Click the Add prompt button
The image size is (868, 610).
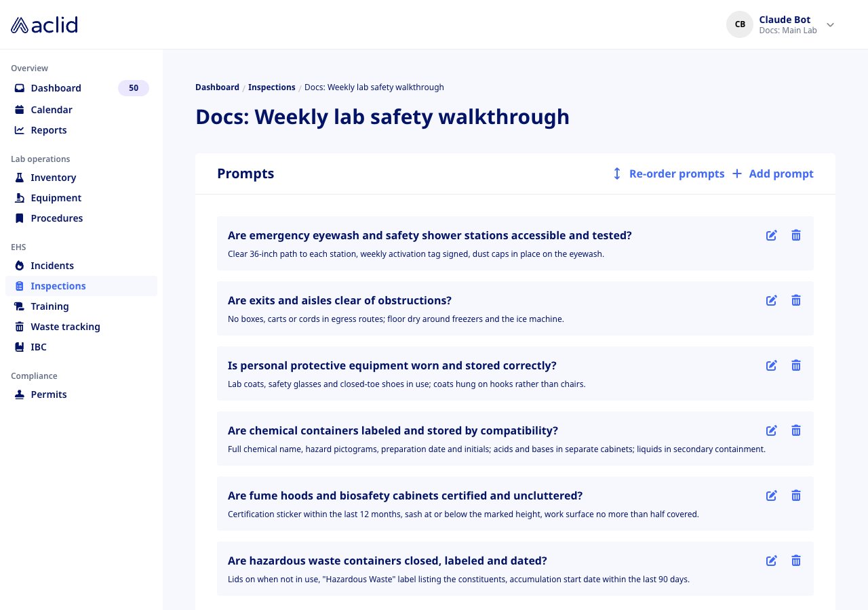coord(773,174)
